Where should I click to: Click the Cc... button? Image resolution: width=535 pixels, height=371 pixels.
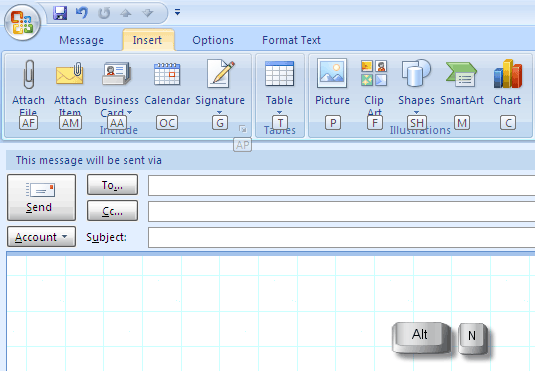click(x=113, y=211)
